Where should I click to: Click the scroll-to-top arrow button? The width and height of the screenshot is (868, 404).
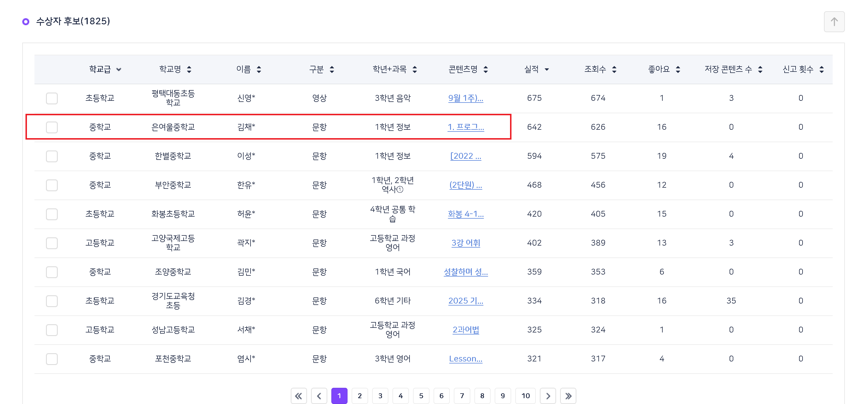click(x=834, y=22)
